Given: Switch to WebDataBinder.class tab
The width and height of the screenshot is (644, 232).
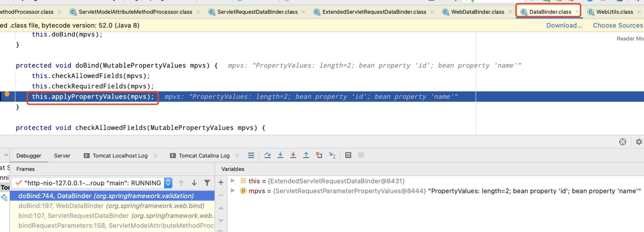Looking at the screenshot, I should click(x=477, y=12).
